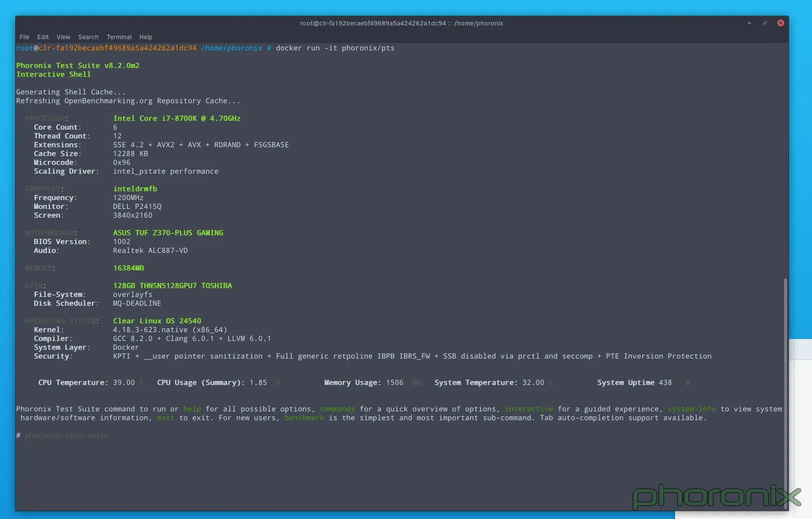Click '12288 KB' cache size value
This screenshot has height=519, width=812.
coord(131,154)
